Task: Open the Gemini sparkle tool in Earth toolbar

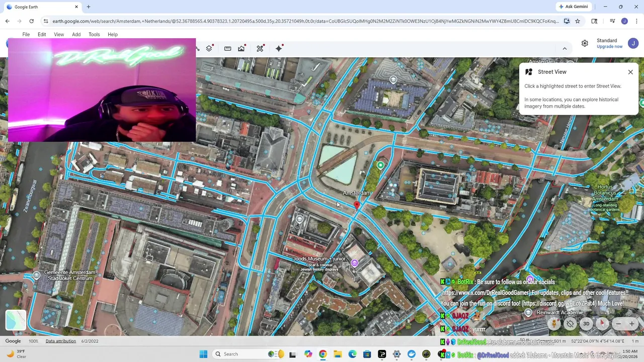Action: [x=279, y=48]
